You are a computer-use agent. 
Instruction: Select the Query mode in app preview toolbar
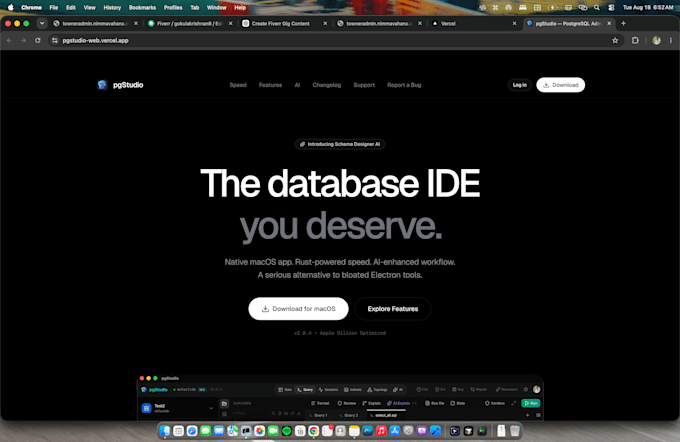[305, 390]
